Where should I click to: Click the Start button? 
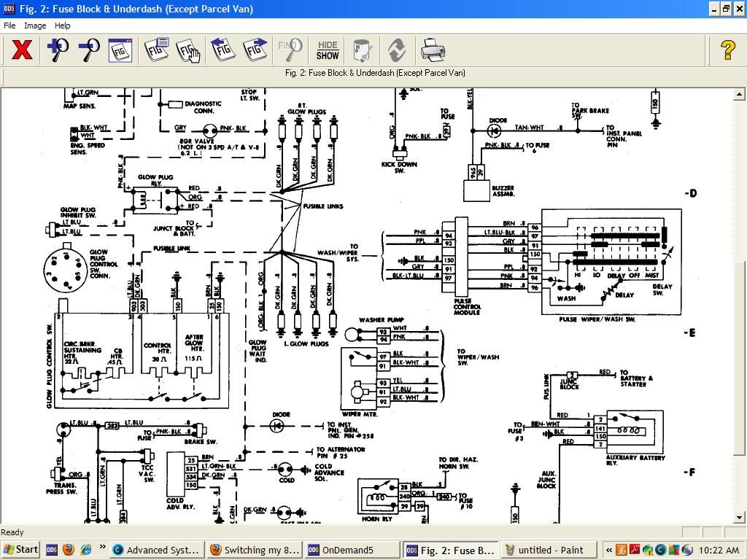coord(20,550)
